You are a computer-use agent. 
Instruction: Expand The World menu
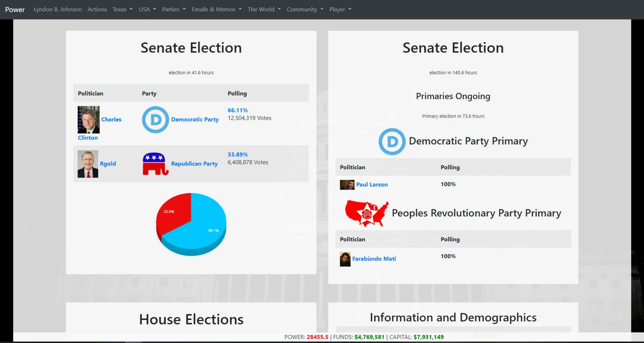click(x=264, y=9)
